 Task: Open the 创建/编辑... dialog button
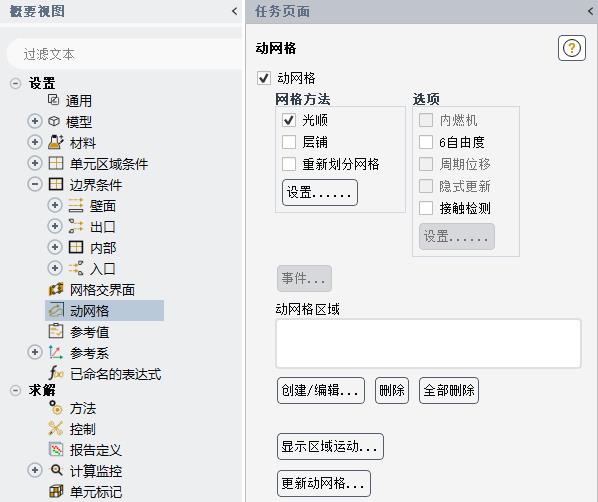321,390
